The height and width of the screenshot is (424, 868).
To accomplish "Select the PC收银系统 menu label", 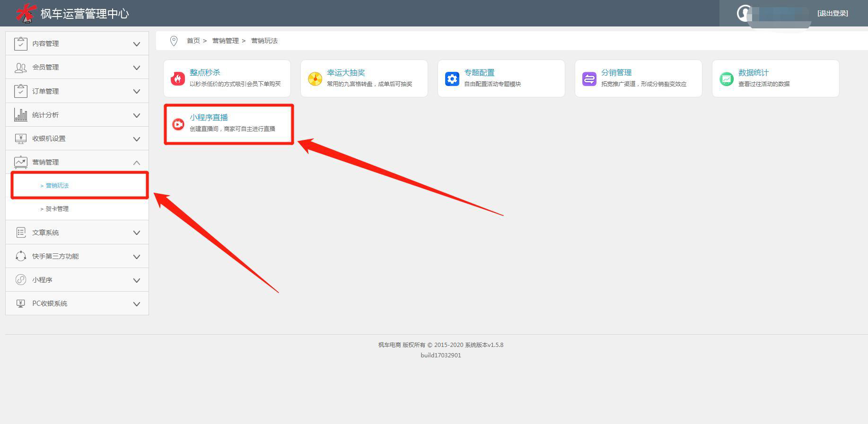I will click(x=50, y=303).
